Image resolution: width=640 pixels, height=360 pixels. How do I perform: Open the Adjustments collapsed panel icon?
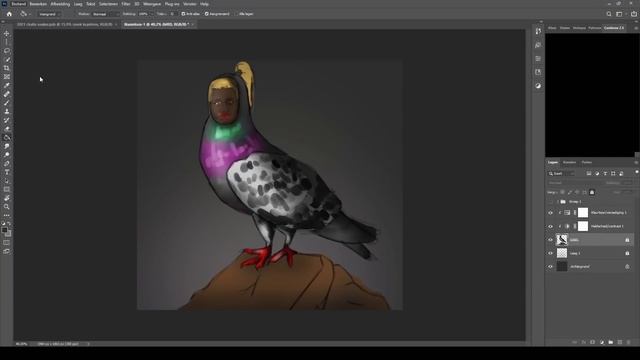(x=538, y=86)
